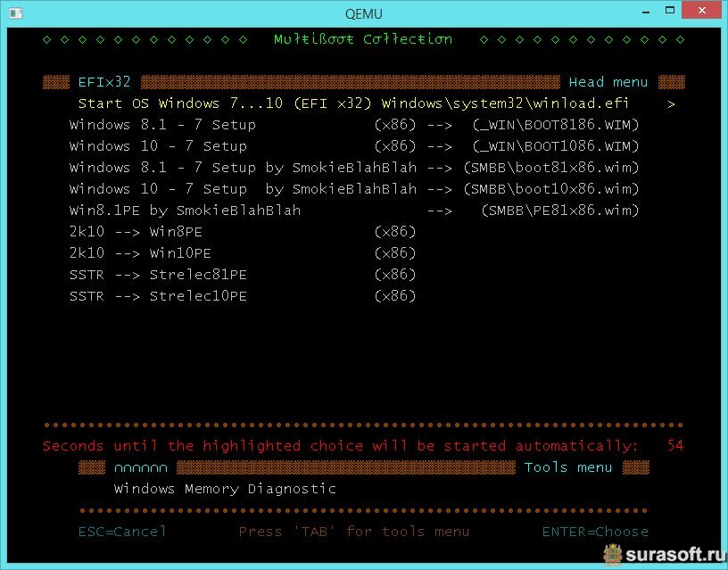Screen dimensions: 728x570
Task: Select Windows 8.1 - 7 Setup BOOT8186.WIM entry
Action: coord(354,124)
